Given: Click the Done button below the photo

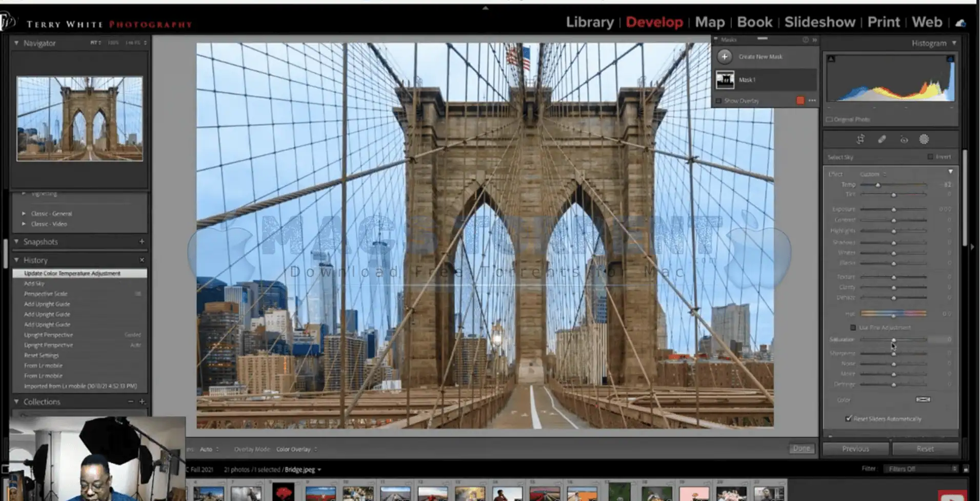Looking at the screenshot, I should (x=802, y=448).
